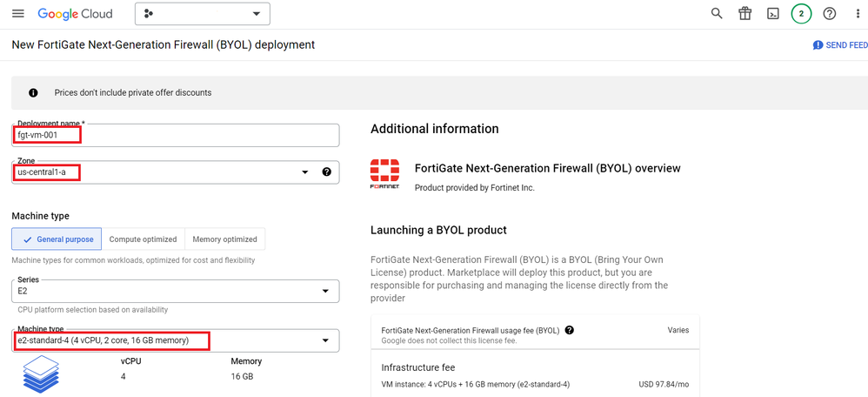Screen dimensions: 868x397
Task: Expand the Series E2 dropdown
Action: (325, 292)
